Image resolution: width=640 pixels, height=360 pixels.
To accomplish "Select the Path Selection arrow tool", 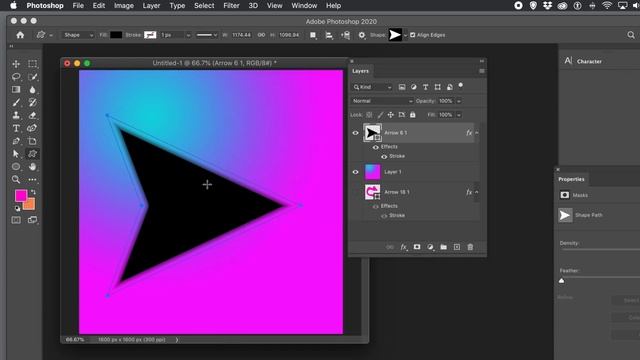I will (16, 154).
